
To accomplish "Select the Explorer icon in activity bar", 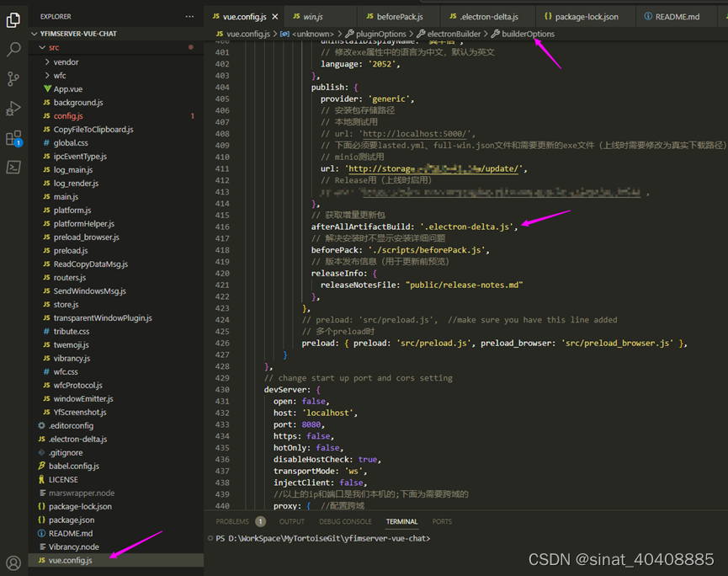I will tap(12, 19).
